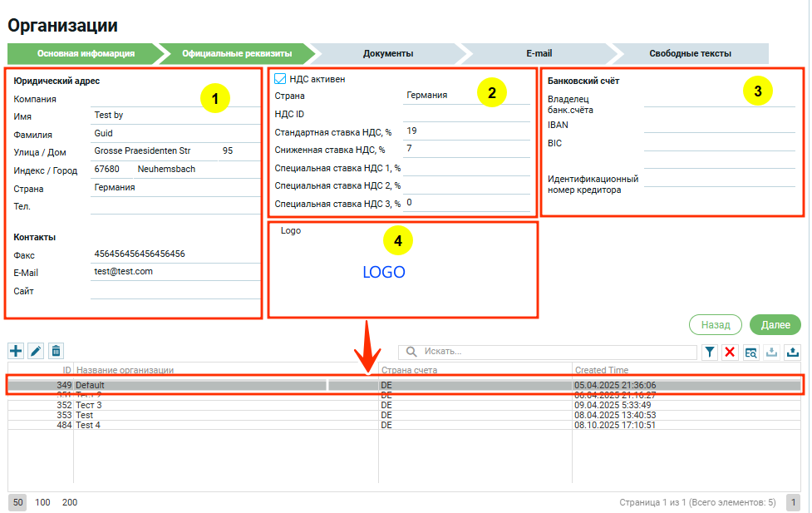The width and height of the screenshot is (812, 513).
Task: Sort by the Created Time column header
Action: click(601, 370)
